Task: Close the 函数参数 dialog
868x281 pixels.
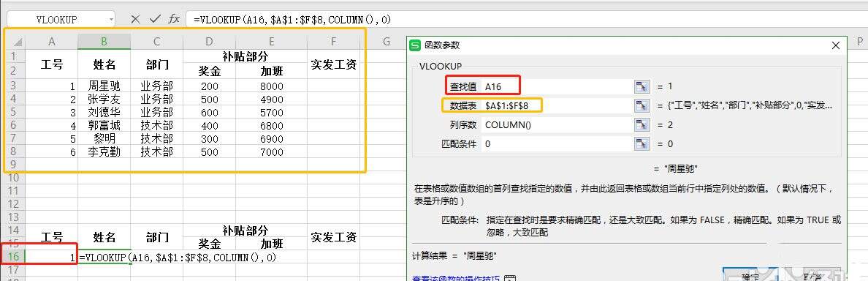Action: (835, 45)
